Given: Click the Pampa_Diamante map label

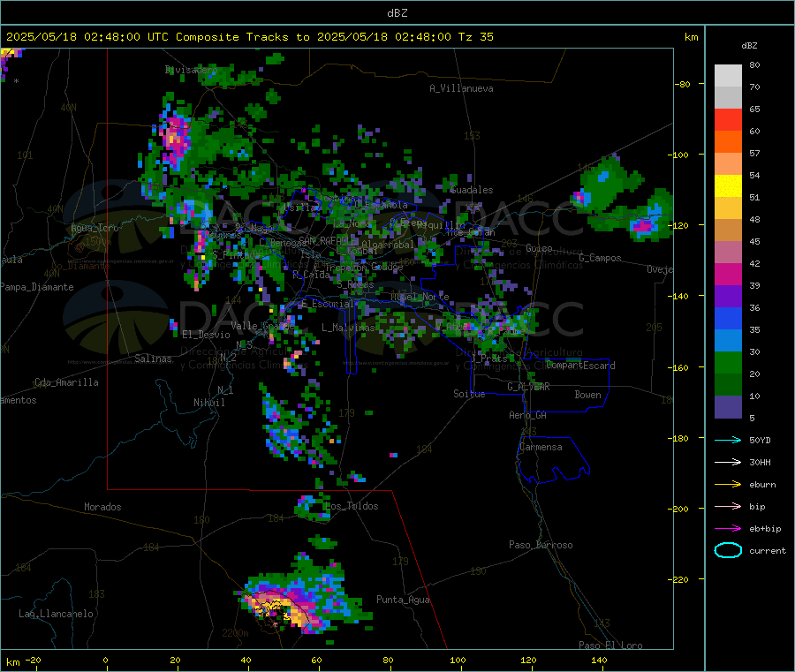Looking at the screenshot, I should tap(36, 287).
